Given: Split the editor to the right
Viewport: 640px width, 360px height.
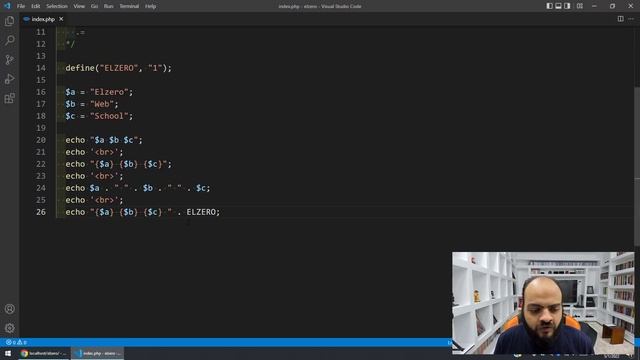Looking at the screenshot, I should pyautogui.click(x=620, y=19).
